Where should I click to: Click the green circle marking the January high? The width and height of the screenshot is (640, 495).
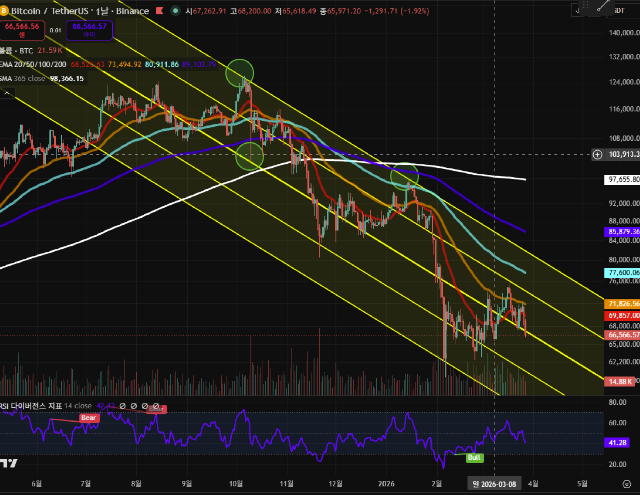click(404, 177)
